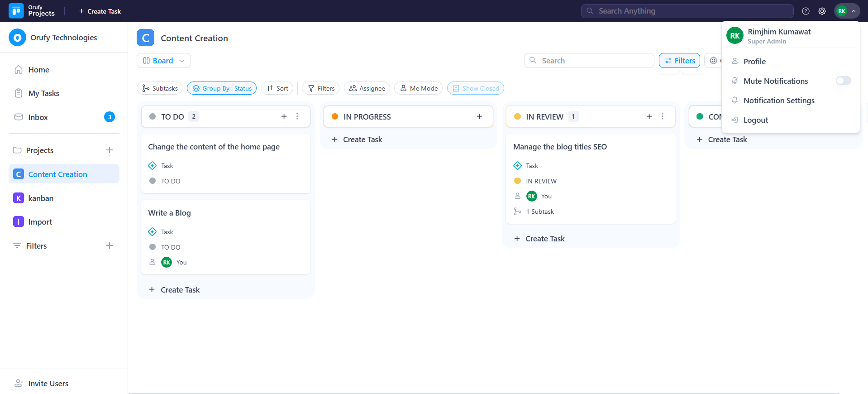Click plus icon in IN PROGRESS header
The height and width of the screenshot is (394, 868).
(479, 116)
